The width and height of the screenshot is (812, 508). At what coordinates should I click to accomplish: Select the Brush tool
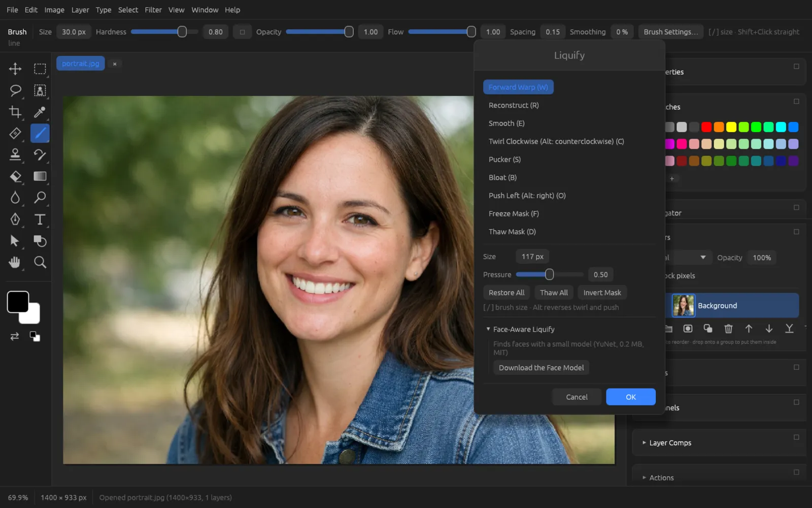tap(40, 133)
